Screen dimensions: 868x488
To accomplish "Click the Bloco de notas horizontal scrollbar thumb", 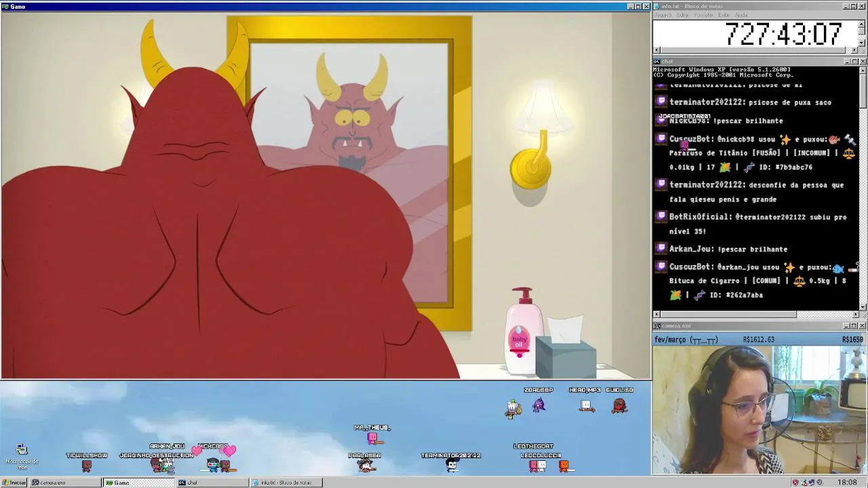I will click(752, 50).
